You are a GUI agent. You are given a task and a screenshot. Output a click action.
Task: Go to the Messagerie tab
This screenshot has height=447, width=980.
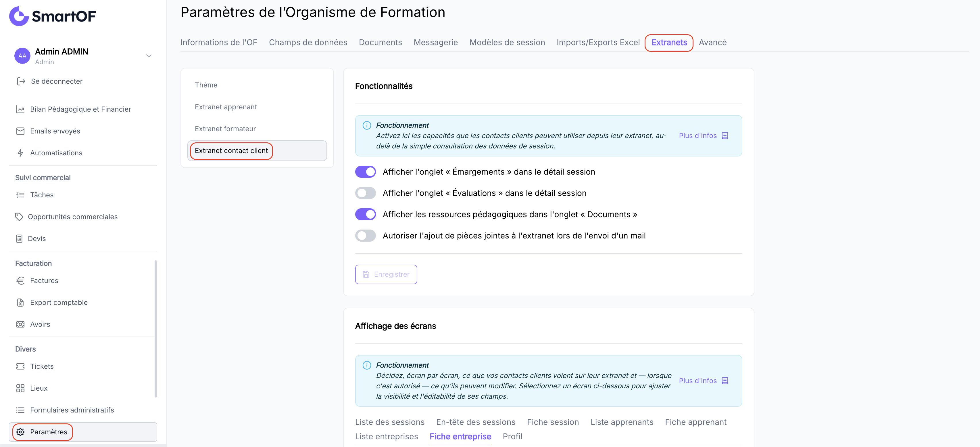point(436,42)
